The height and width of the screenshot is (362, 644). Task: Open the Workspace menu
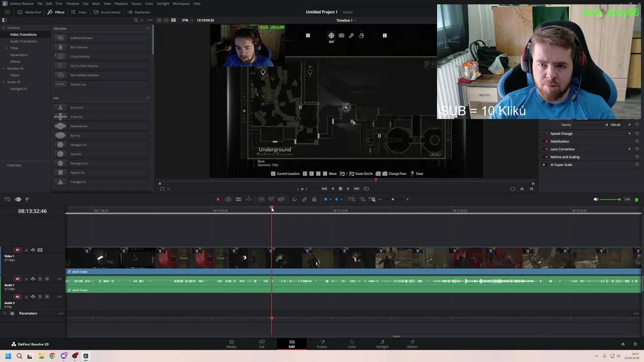pos(181,4)
